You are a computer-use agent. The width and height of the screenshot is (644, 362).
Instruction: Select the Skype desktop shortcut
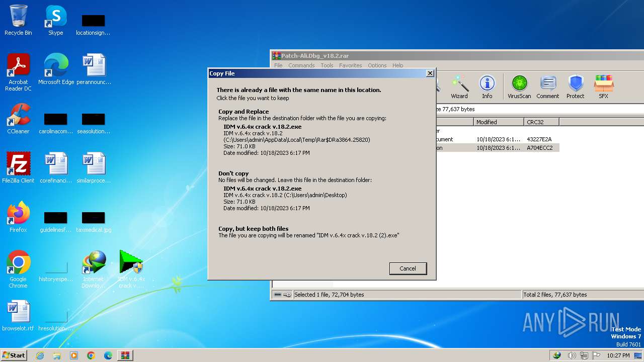click(55, 20)
